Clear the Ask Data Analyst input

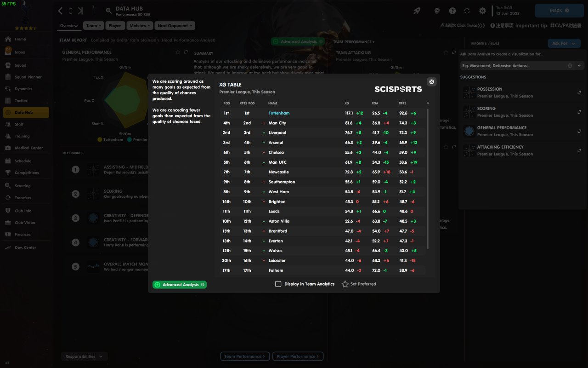[570, 66]
